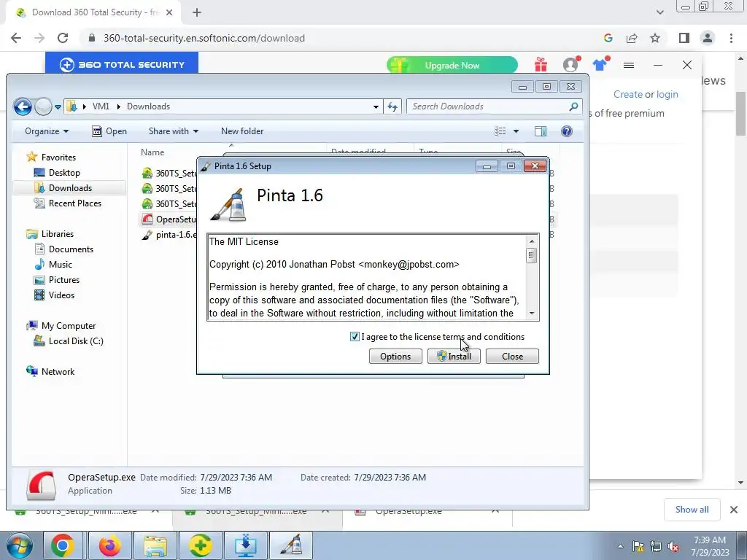Image resolution: width=747 pixels, height=560 pixels.
Task: Click share page icon in Chrome
Action: point(632,38)
